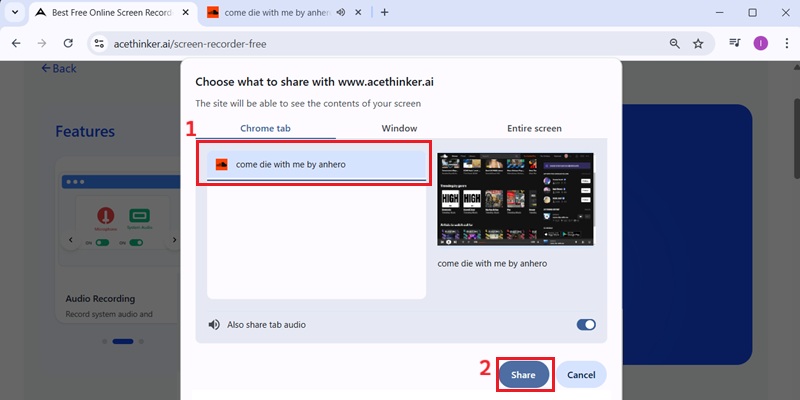Maximize the Chrome window
The image size is (800, 400).
point(753,13)
